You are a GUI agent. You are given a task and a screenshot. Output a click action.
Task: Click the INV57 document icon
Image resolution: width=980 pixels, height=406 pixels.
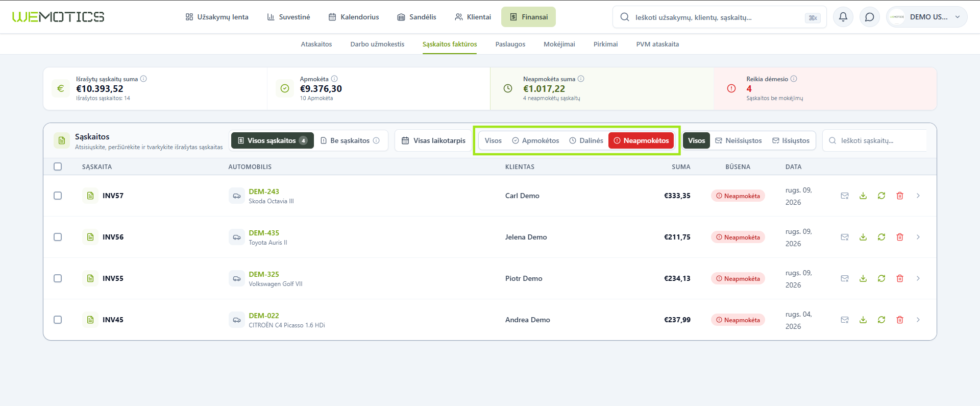90,196
